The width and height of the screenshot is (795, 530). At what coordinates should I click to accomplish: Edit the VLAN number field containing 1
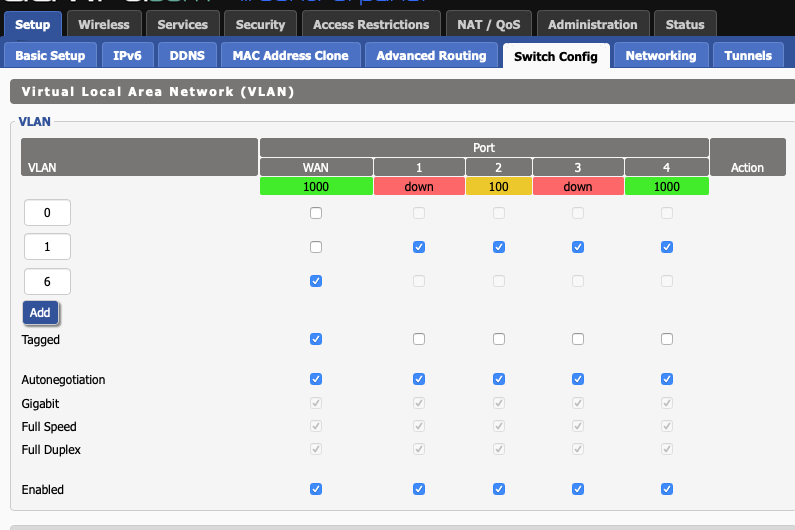tap(47, 247)
